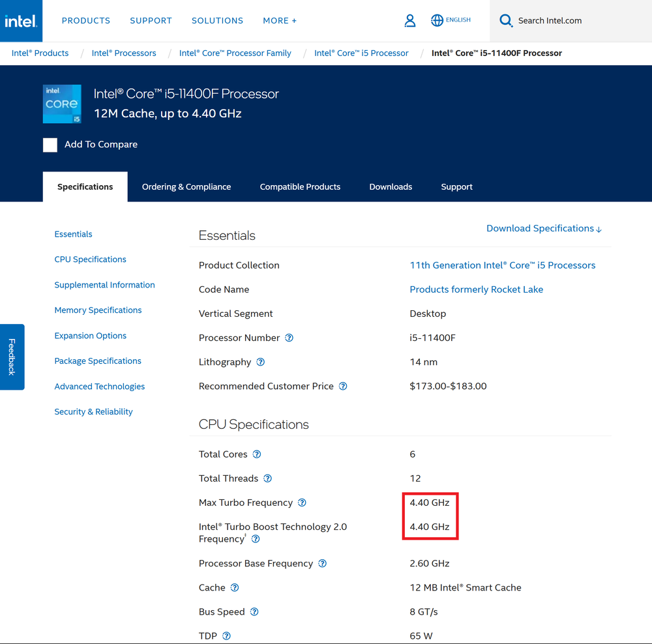Viewport: 652px width, 644px height.
Task: Click the 8 GT/s bus speed value
Action: coord(424,611)
